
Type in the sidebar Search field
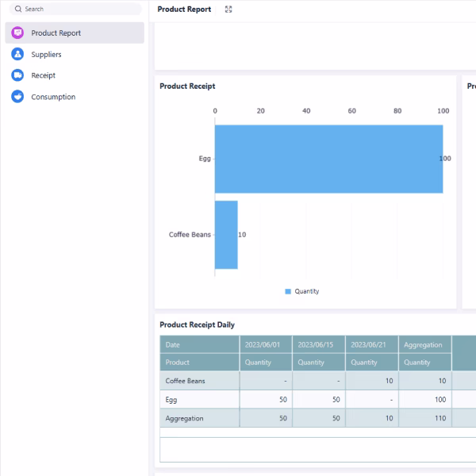[79, 10]
